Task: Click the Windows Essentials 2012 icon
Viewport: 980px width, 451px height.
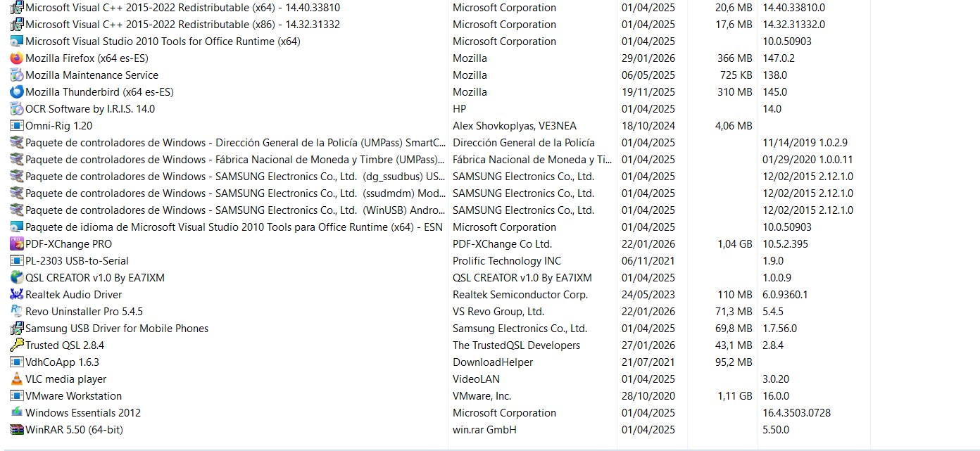Action: tap(17, 413)
